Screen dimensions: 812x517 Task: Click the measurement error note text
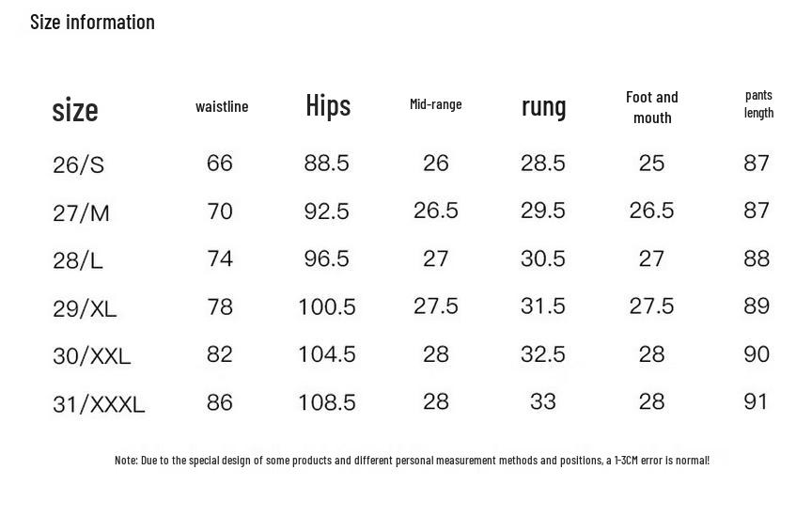[412, 460]
